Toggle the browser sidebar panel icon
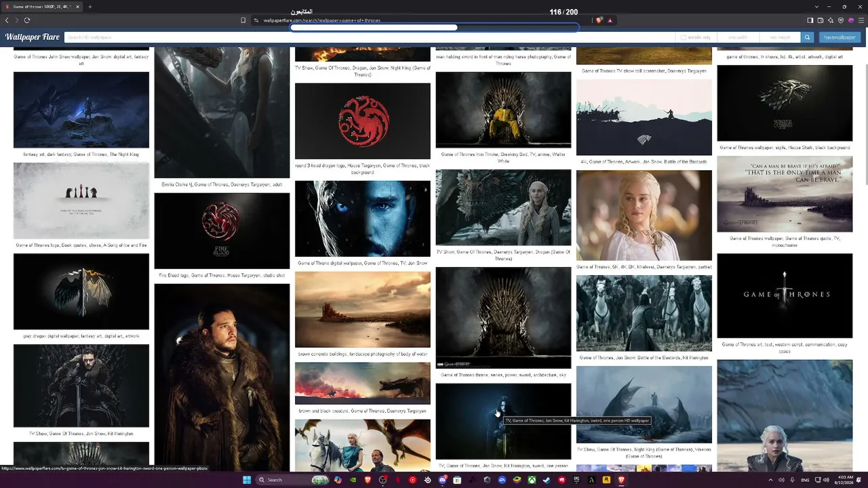 [x=810, y=20]
